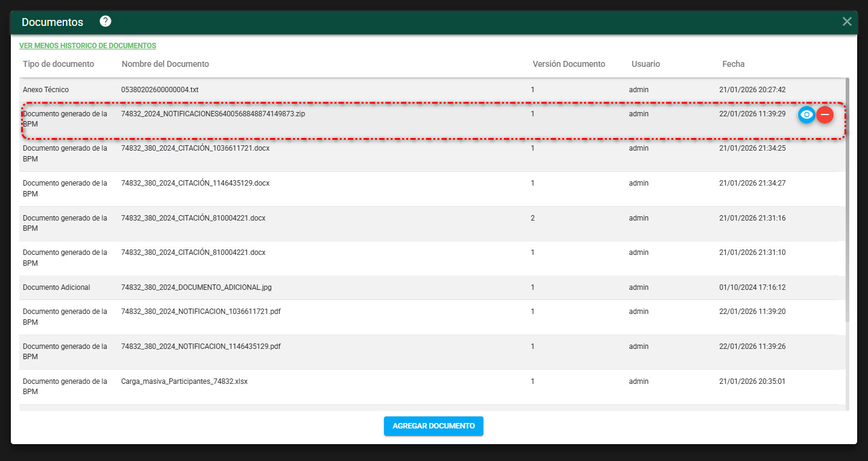Image resolution: width=868 pixels, height=461 pixels.
Task: Select the Carga_masiva_Participantes_74832.xlsx row
Action: click(184, 381)
